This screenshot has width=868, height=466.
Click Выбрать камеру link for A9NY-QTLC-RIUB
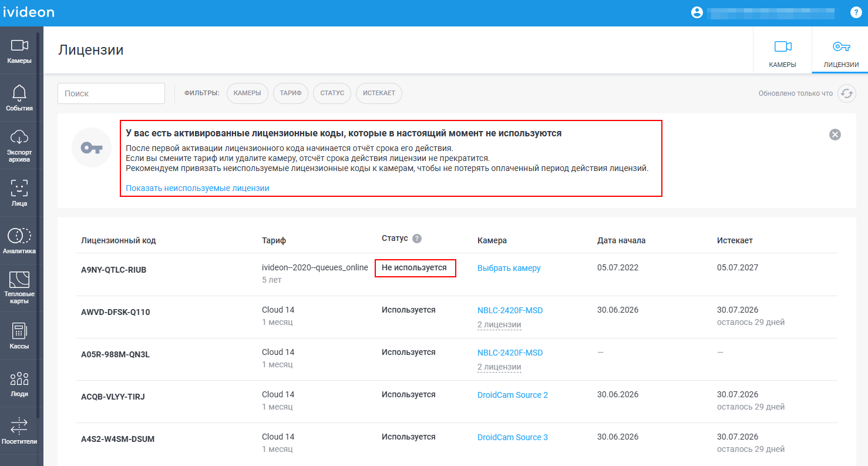(509, 268)
